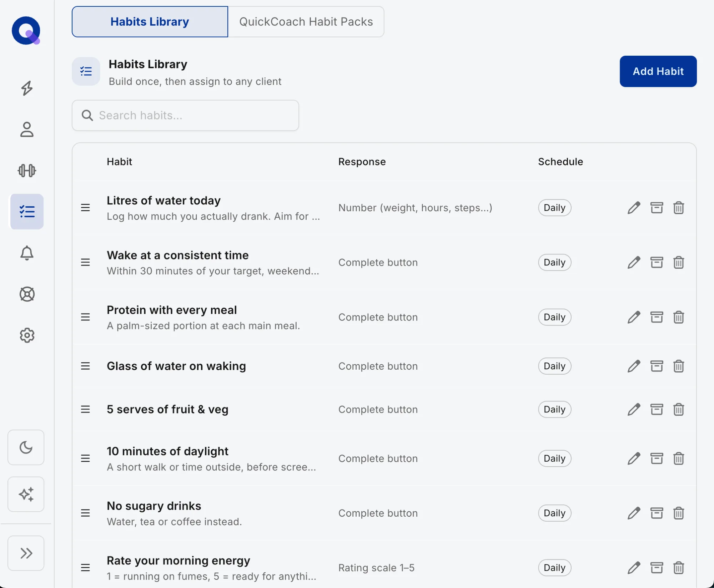Viewport: 714px width, 588px height.
Task: Click 'Water, tea or coffee instead.' description
Action: pyautogui.click(x=174, y=522)
